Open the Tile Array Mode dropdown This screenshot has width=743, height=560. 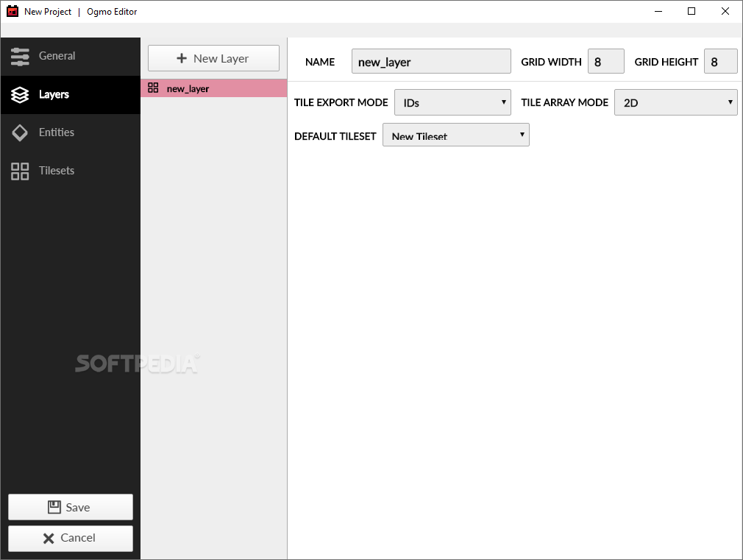(x=676, y=102)
